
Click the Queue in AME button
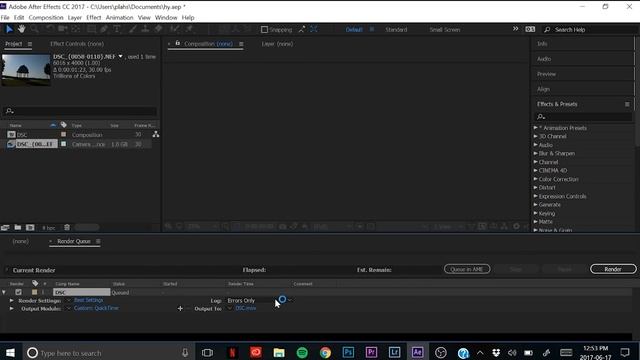click(467, 269)
